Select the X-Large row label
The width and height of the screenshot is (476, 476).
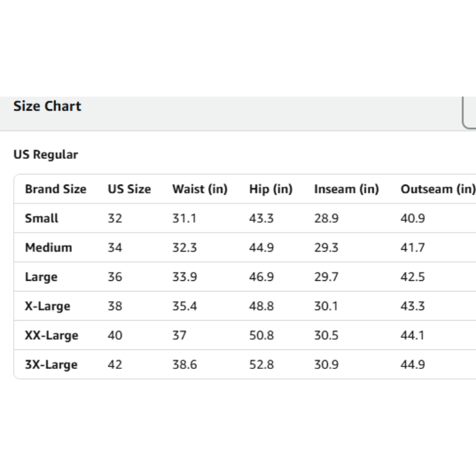(48, 306)
